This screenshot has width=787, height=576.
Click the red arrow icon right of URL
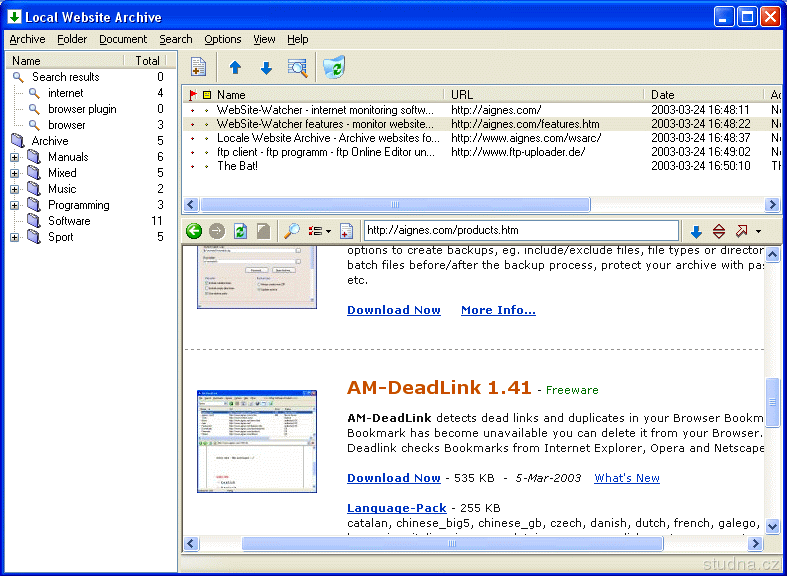coord(741,231)
